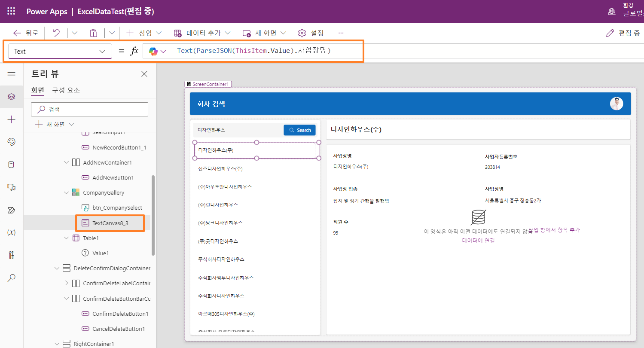This screenshot has height=348, width=644.
Task: Click the 삽입 창에서 항목 추가 link
Action: coord(554,230)
